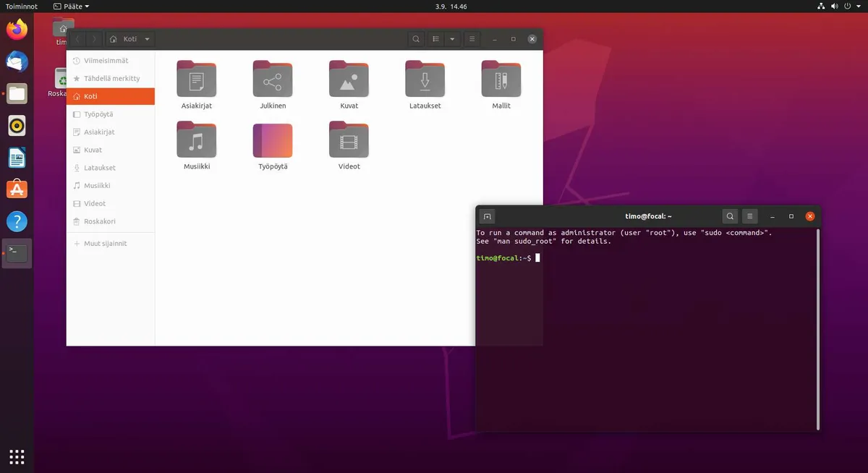The image size is (868, 473).
Task: Open search in the Files window
Action: [x=416, y=38]
